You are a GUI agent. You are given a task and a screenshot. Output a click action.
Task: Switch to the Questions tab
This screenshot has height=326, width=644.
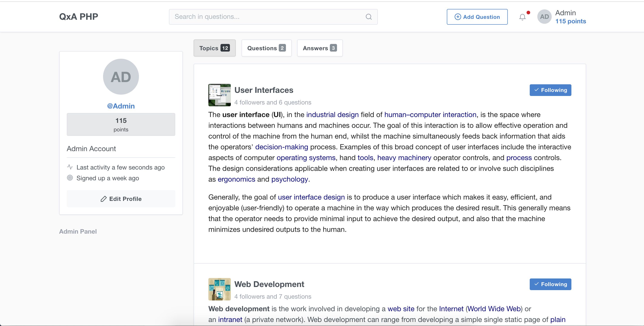click(266, 48)
